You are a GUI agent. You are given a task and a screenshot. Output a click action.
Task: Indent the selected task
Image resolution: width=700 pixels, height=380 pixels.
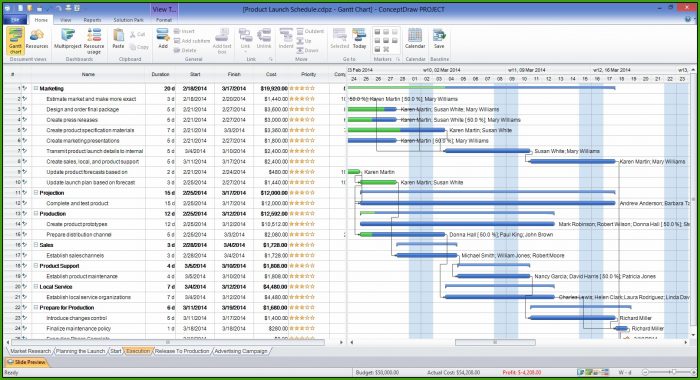pos(286,39)
